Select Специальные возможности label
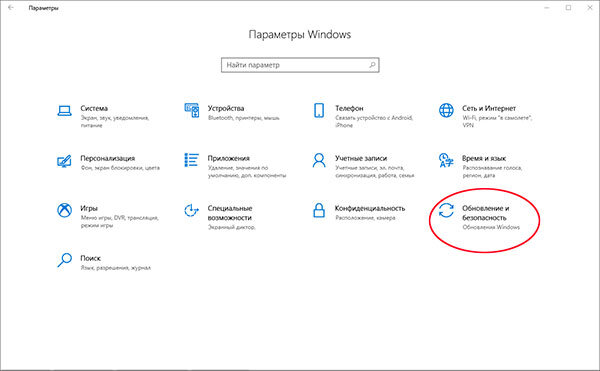 (x=230, y=213)
